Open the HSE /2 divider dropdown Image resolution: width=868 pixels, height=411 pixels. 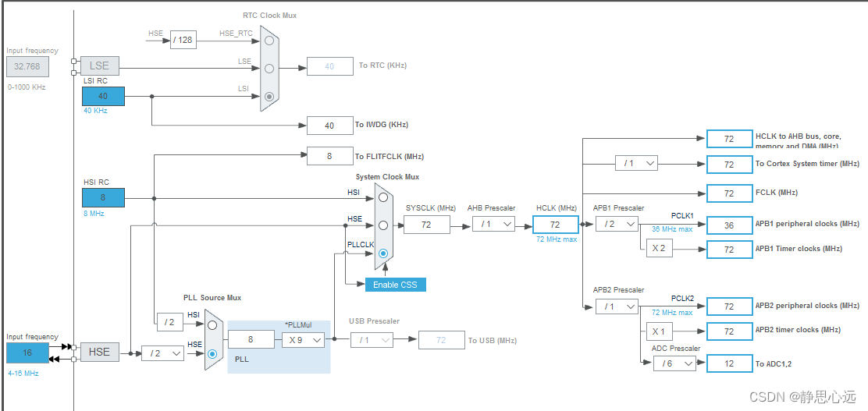tap(162, 353)
